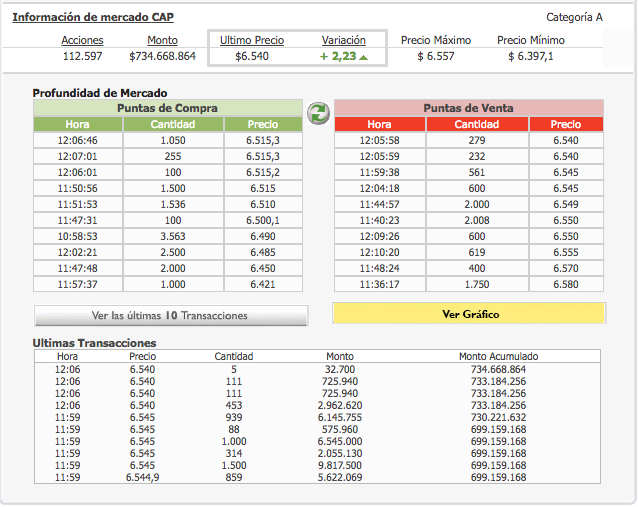The width and height of the screenshot is (638, 507).
Task: Click the 12:05:58 sell order time
Action: (x=380, y=140)
